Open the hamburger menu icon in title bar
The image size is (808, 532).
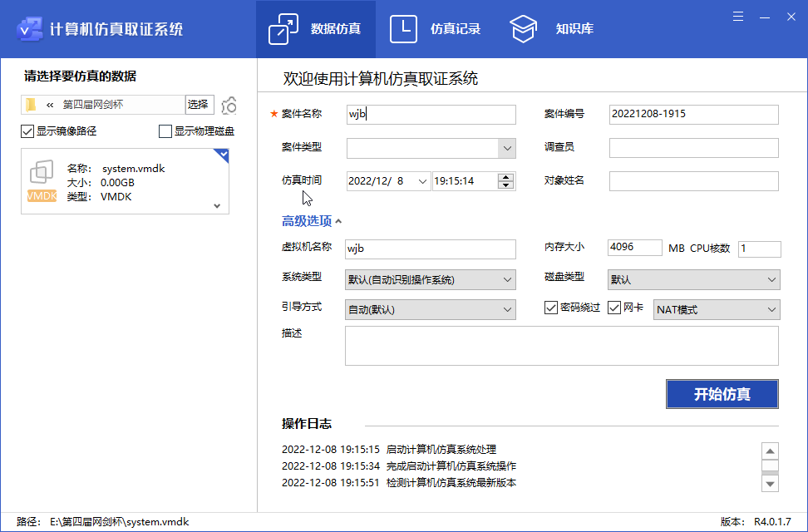pyautogui.click(x=738, y=17)
